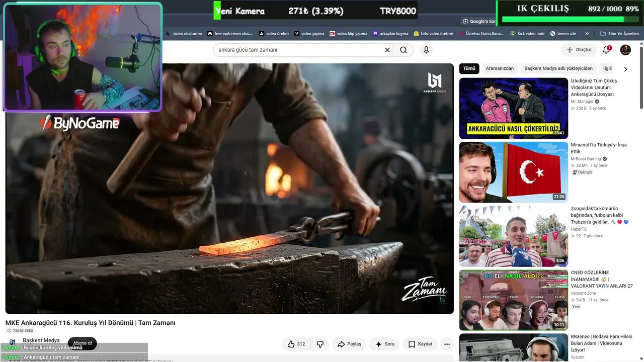Click the 'Mr. Manager' channel name
The width and height of the screenshot is (644, 362).
pyautogui.click(x=582, y=102)
